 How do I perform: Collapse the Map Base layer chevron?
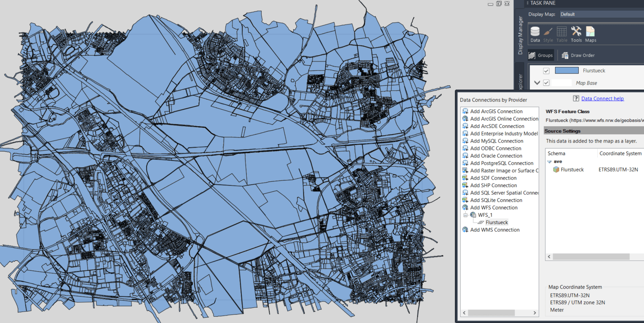pos(536,83)
